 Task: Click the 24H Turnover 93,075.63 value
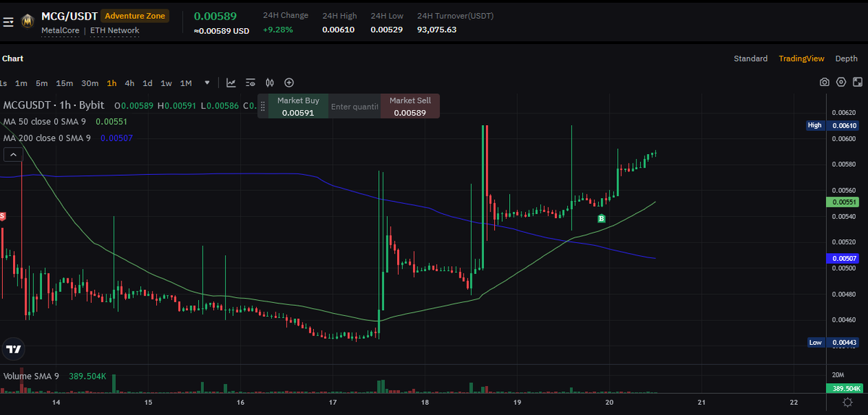(437, 30)
